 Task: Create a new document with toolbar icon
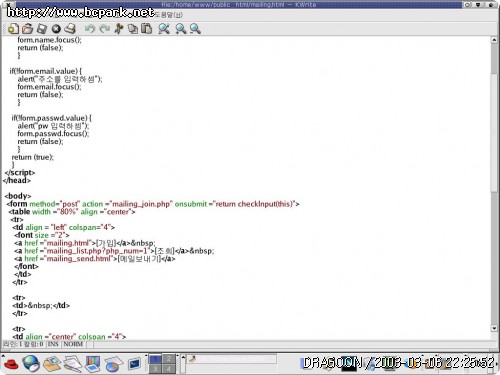(x=13, y=29)
